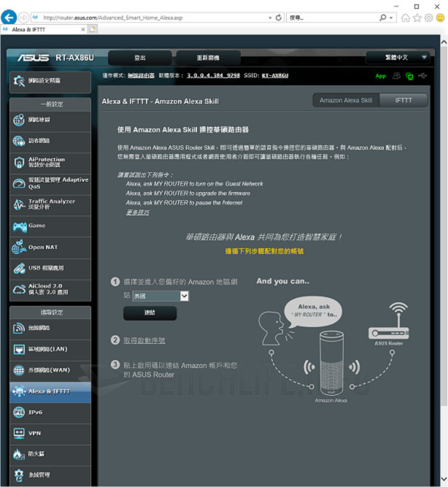Open the Adaptive QoS gauge icon
The image size is (448, 487).
[19, 183]
